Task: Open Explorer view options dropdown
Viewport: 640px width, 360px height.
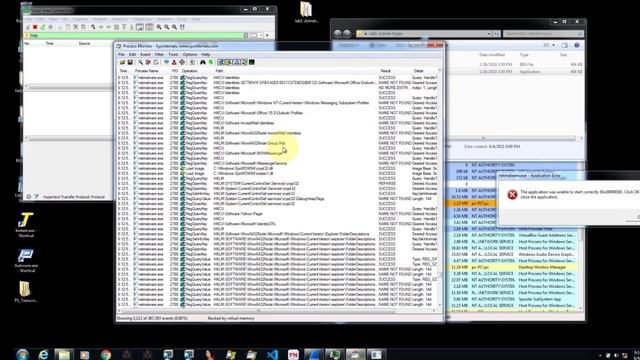Action: click(x=553, y=45)
